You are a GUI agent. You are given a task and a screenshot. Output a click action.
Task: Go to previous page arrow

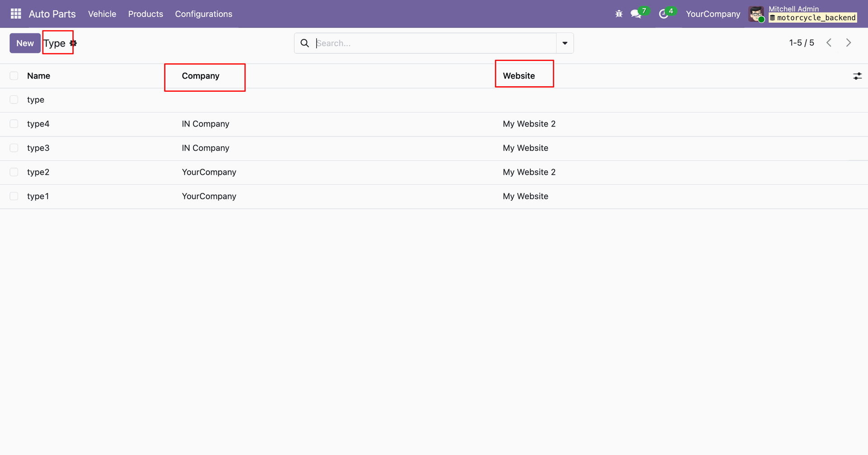pos(829,43)
